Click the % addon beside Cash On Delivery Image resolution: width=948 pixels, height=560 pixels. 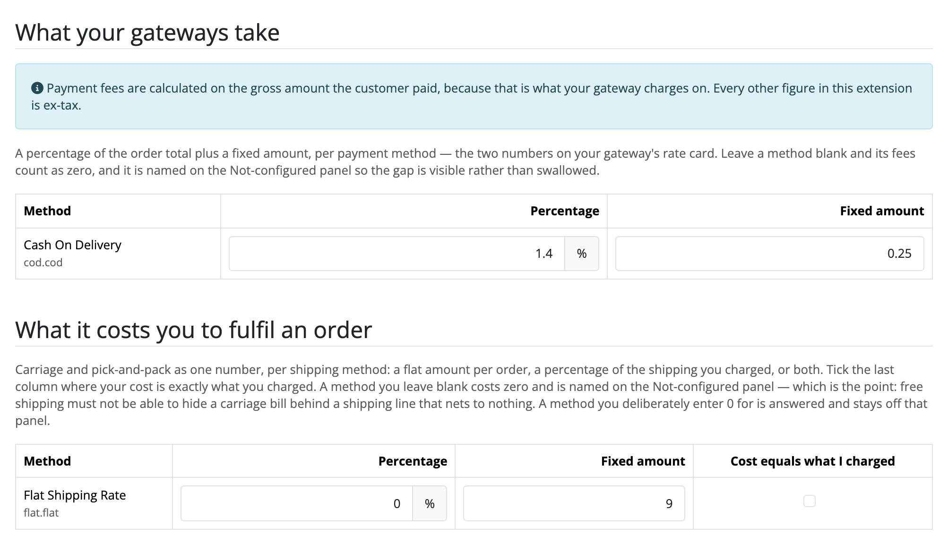point(582,254)
